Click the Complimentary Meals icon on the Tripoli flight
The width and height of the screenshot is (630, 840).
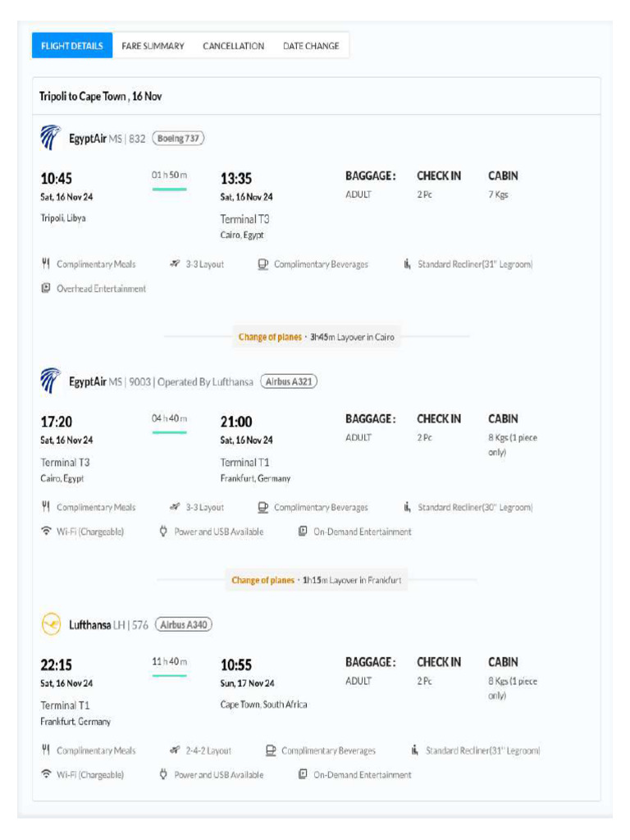(46, 264)
